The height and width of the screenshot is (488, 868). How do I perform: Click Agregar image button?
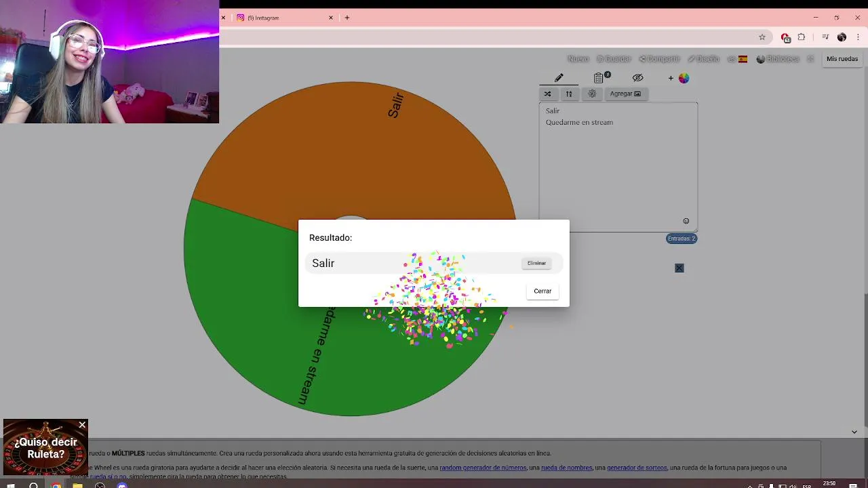coord(625,94)
